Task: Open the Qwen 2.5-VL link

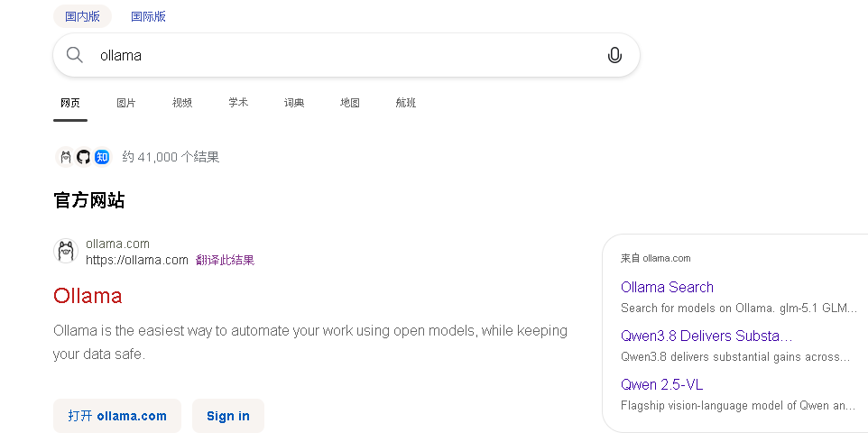Action: click(x=661, y=384)
